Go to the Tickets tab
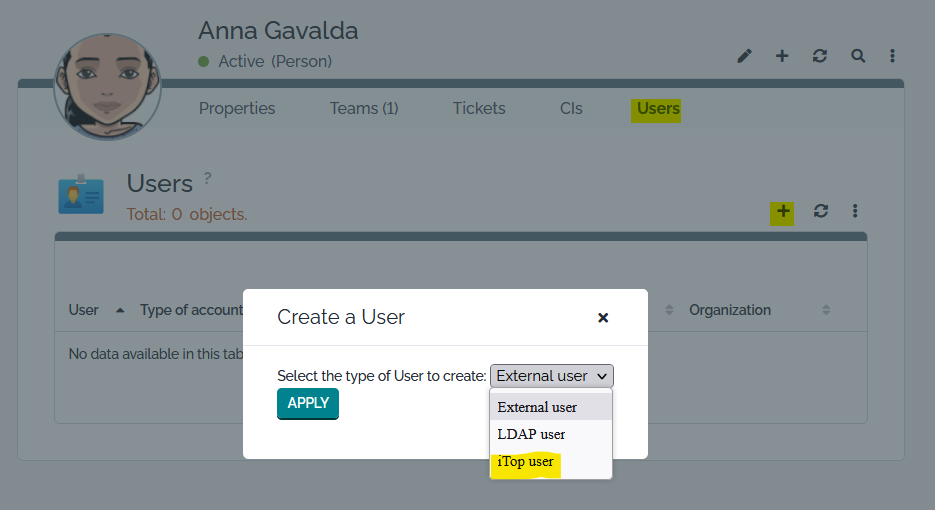 479,108
